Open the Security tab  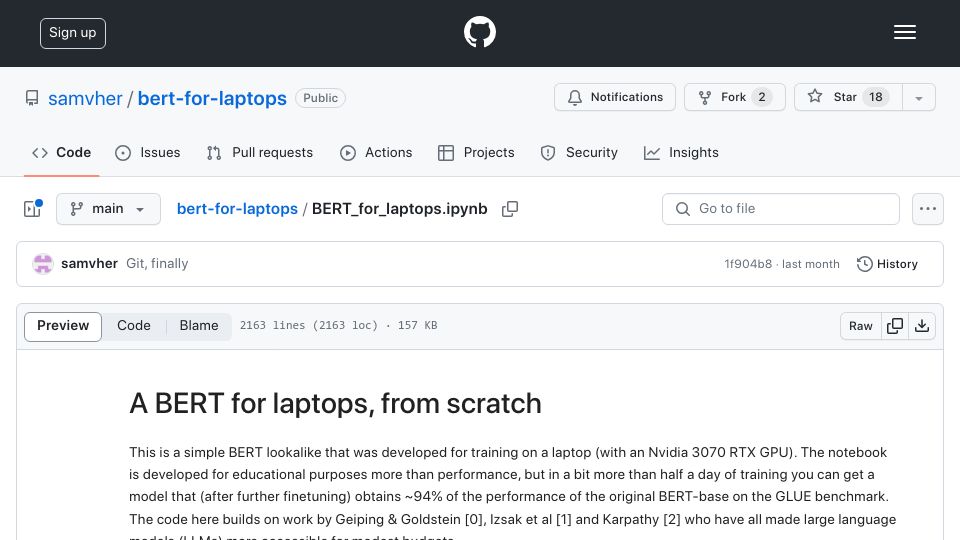click(579, 152)
